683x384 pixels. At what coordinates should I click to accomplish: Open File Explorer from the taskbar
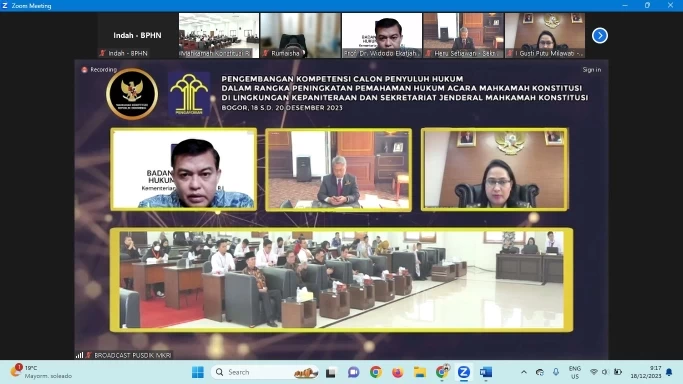click(419, 372)
